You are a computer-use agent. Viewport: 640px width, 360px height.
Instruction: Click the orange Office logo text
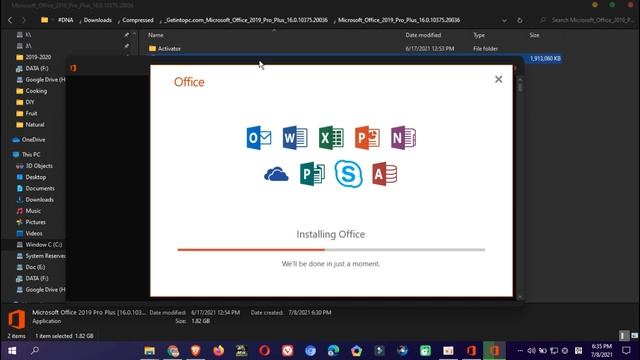[189, 82]
